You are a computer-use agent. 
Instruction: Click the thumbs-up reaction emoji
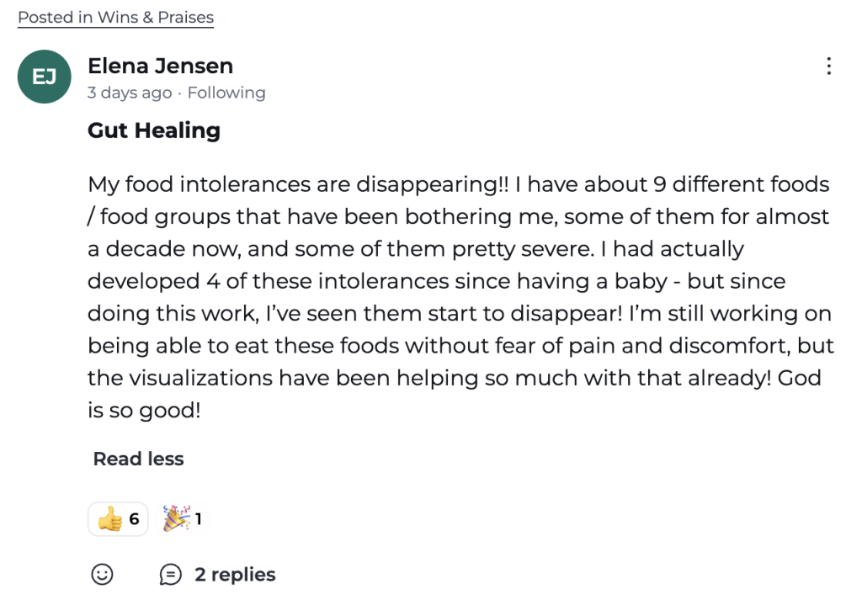coord(109,519)
